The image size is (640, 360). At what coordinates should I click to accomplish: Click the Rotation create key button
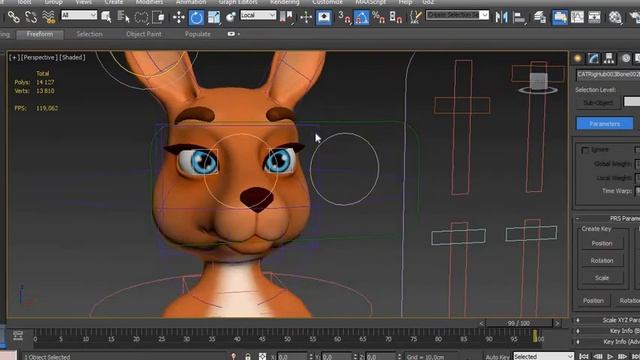[x=602, y=260]
